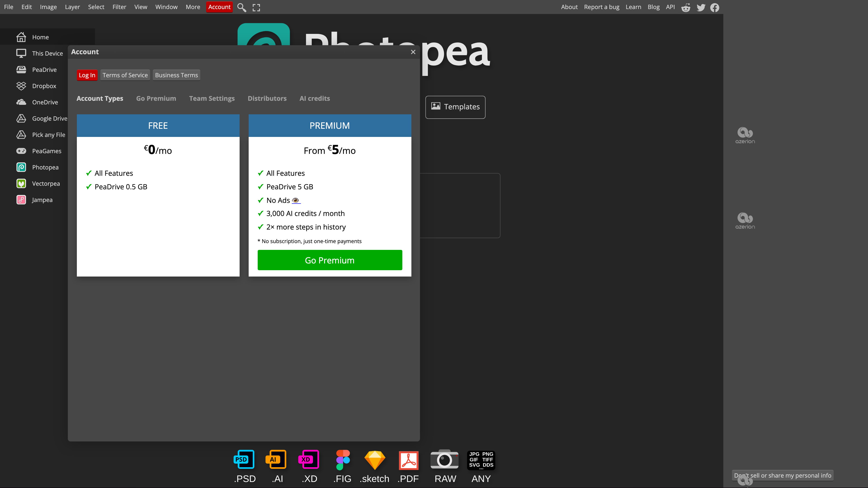Image resolution: width=868 pixels, height=488 pixels.
Task: Toggle fullscreen mode icon
Action: (256, 7)
